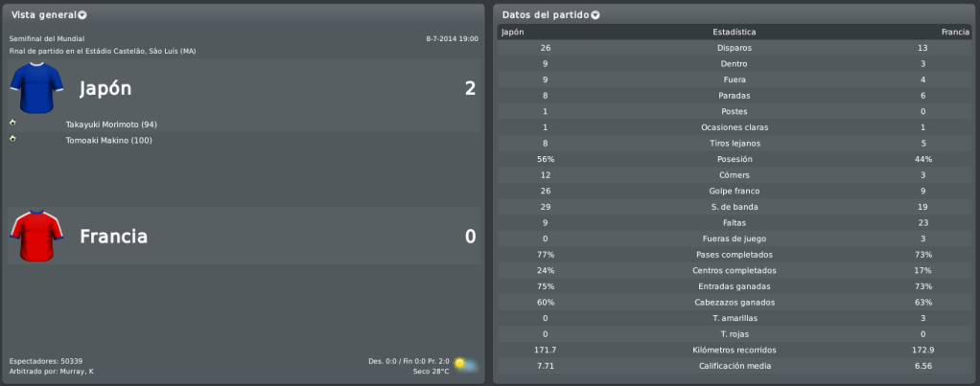Click the Japón column header in stats

[512, 32]
